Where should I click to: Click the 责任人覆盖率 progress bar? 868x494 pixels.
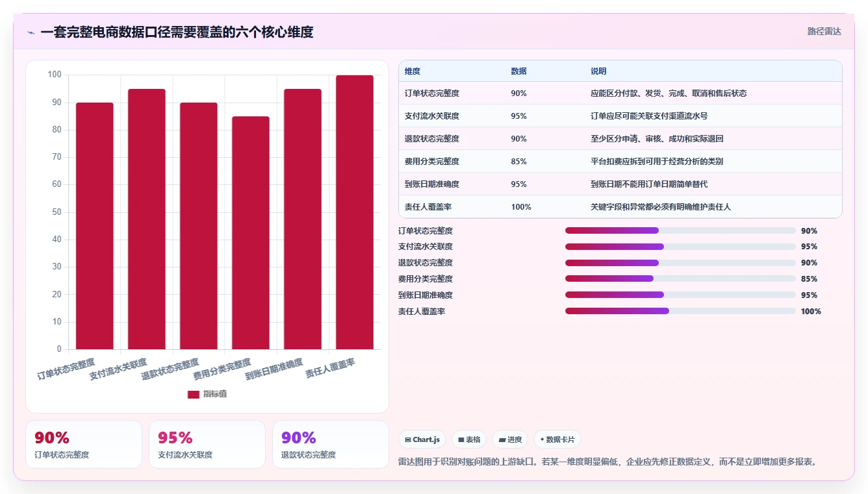click(680, 311)
